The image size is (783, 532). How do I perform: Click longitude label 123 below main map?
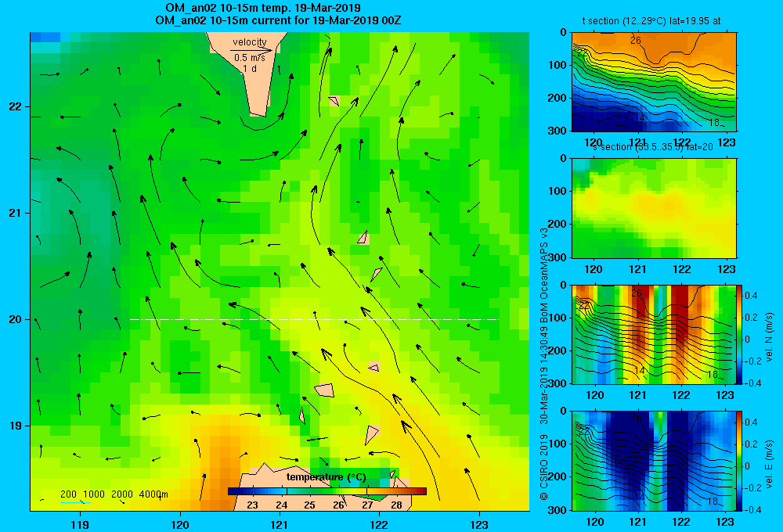click(x=479, y=524)
